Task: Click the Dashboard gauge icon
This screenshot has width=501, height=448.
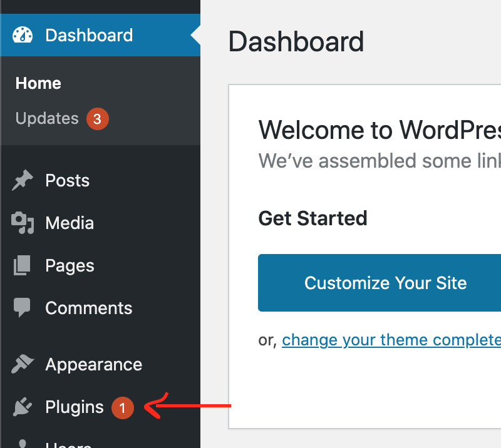Action: tap(23, 35)
